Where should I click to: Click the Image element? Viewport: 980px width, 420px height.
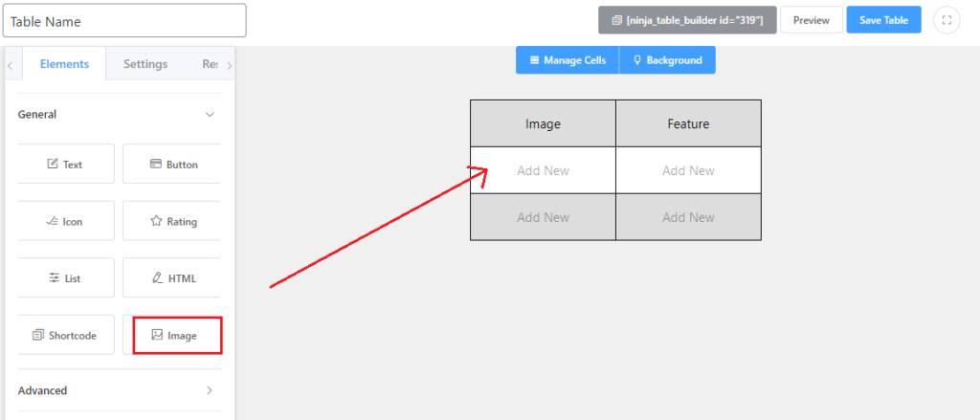[177, 335]
